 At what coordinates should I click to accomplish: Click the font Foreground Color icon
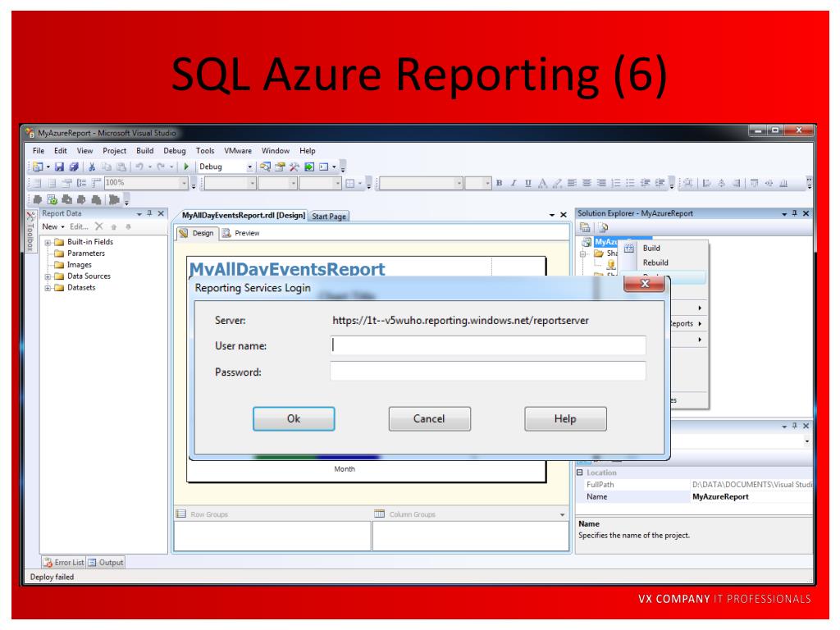pos(543,183)
